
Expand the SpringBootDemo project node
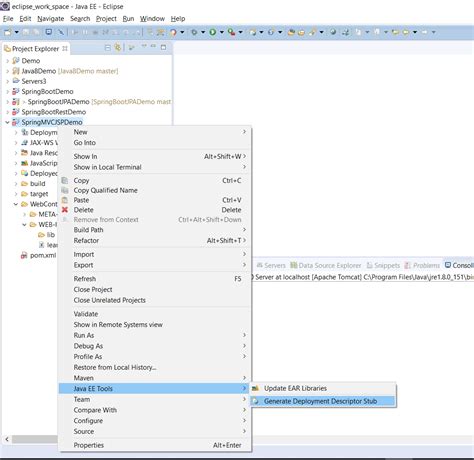pyautogui.click(x=7, y=92)
